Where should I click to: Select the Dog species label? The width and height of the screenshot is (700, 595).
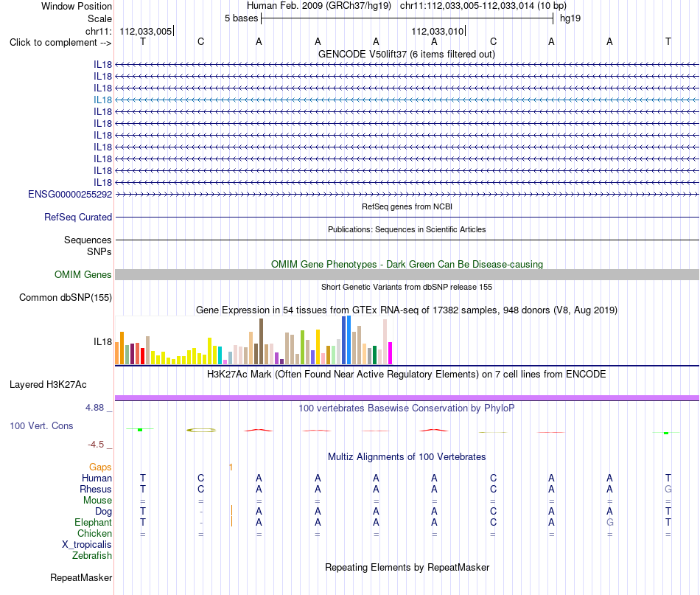pyautogui.click(x=104, y=512)
